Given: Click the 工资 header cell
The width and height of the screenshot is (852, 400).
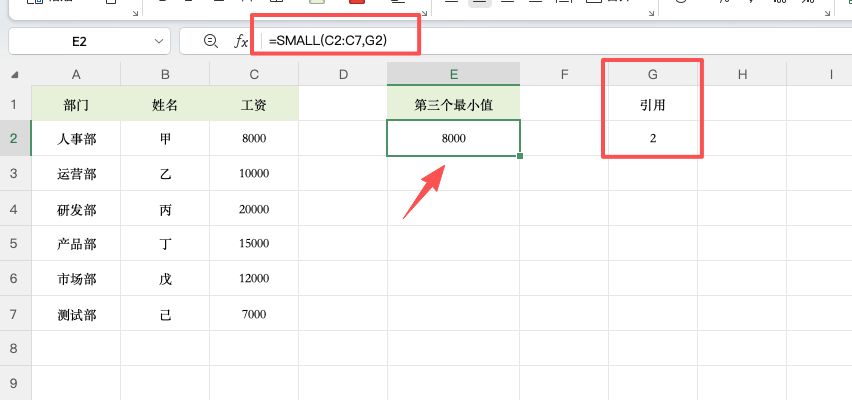Looking at the screenshot, I should pyautogui.click(x=254, y=104).
